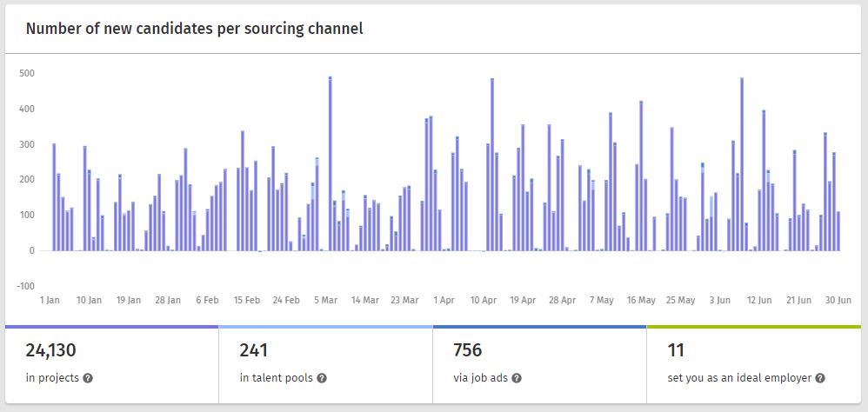The width and height of the screenshot is (868, 412).
Task: Open help for 'set you as an ideal employer'
Action: point(820,379)
